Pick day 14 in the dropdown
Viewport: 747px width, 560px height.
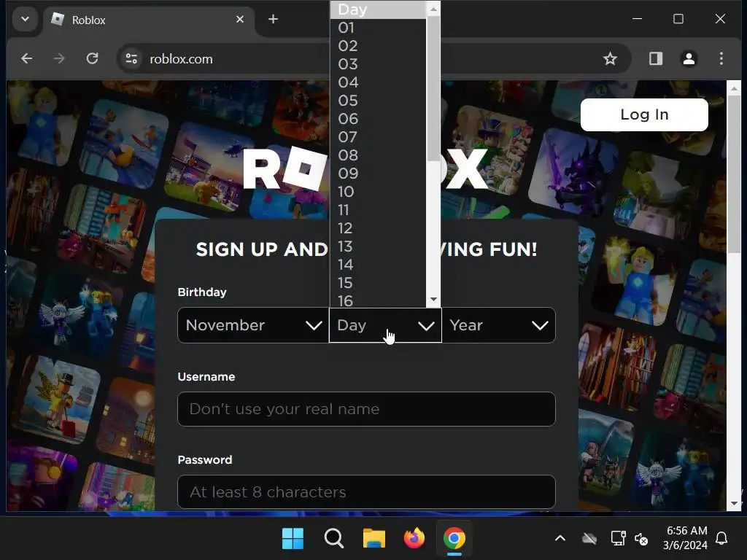(378, 264)
